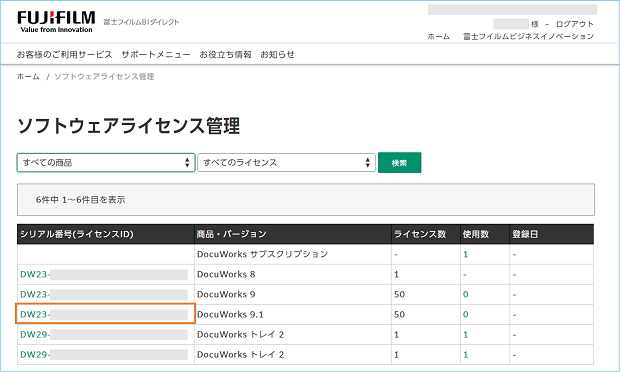Viewport: 620px width, 372px height.
Task: Open お知らせ menu
Action: tap(277, 55)
